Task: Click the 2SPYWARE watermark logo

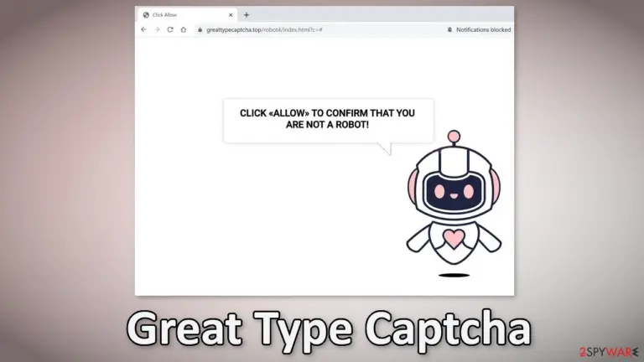Action: [609, 352]
